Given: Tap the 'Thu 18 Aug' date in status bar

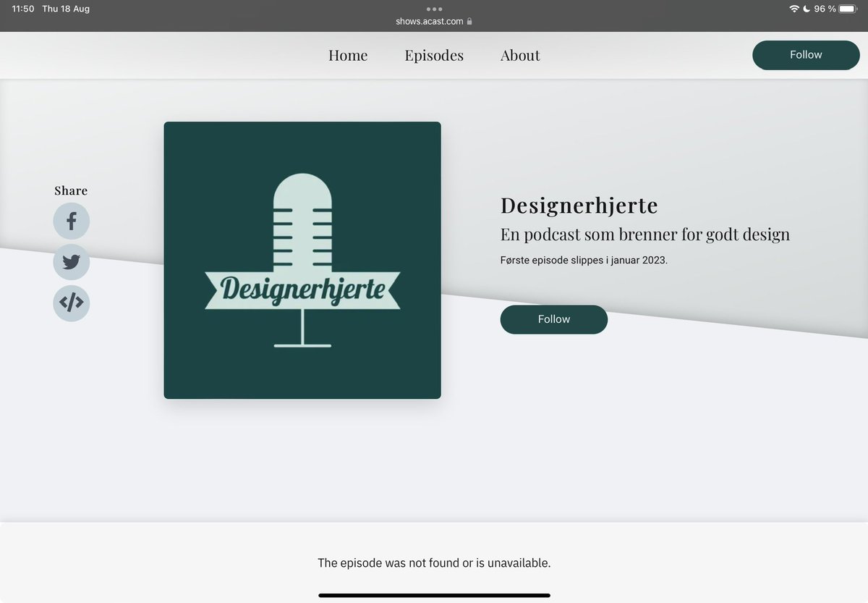Looking at the screenshot, I should click(x=66, y=9).
